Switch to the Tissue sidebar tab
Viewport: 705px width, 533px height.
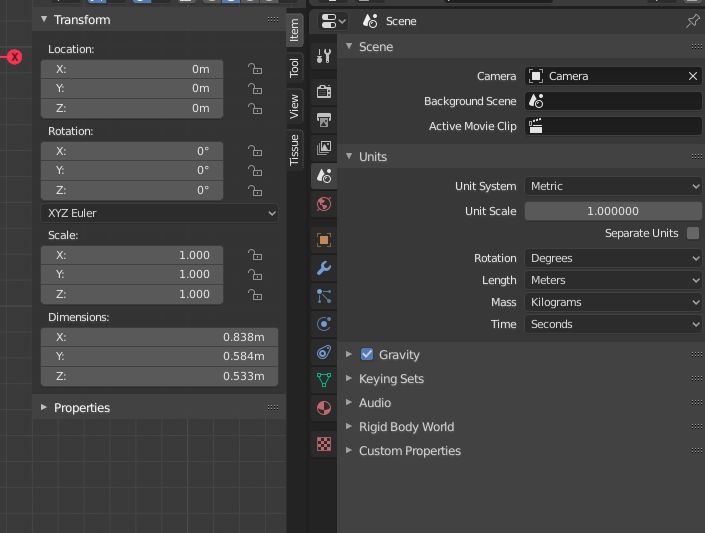coord(294,150)
